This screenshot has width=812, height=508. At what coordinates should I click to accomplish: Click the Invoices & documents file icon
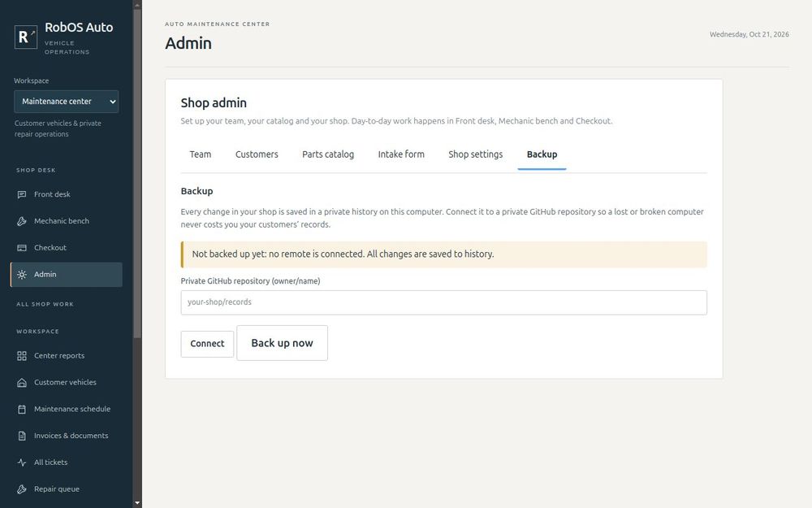click(22, 436)
